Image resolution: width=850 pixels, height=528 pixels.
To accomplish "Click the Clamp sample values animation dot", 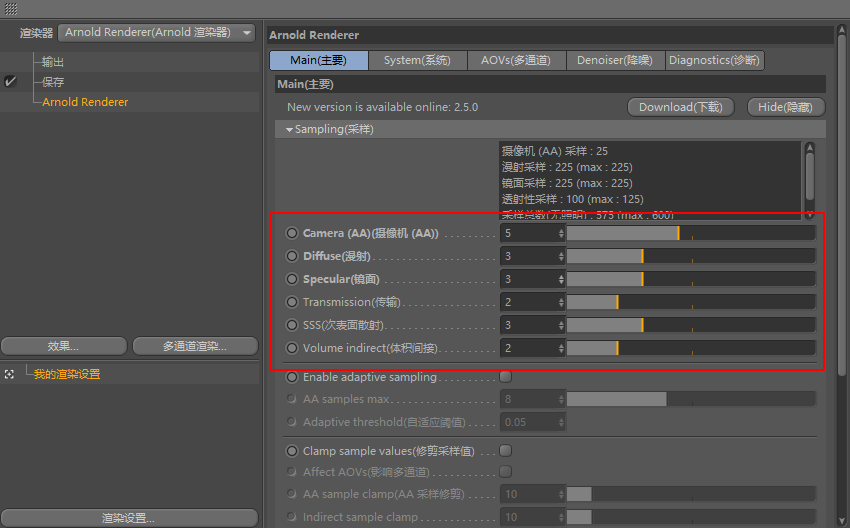I will point(292,451).
